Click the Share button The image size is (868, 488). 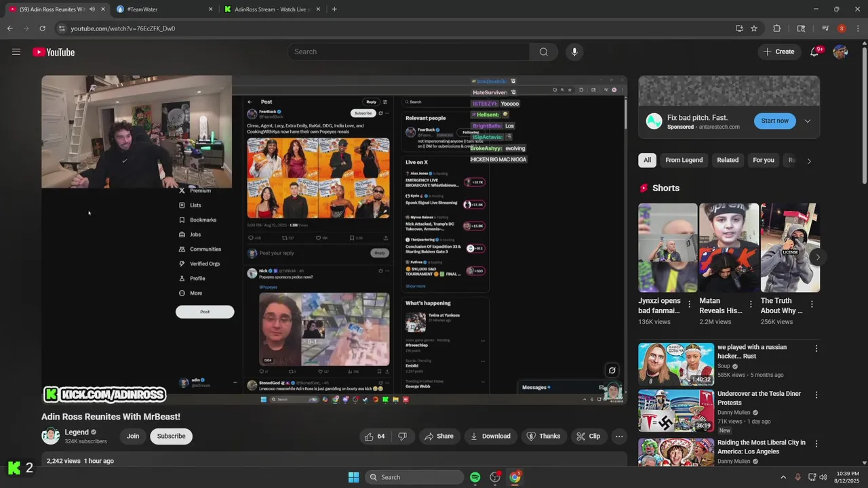(439, 436)
